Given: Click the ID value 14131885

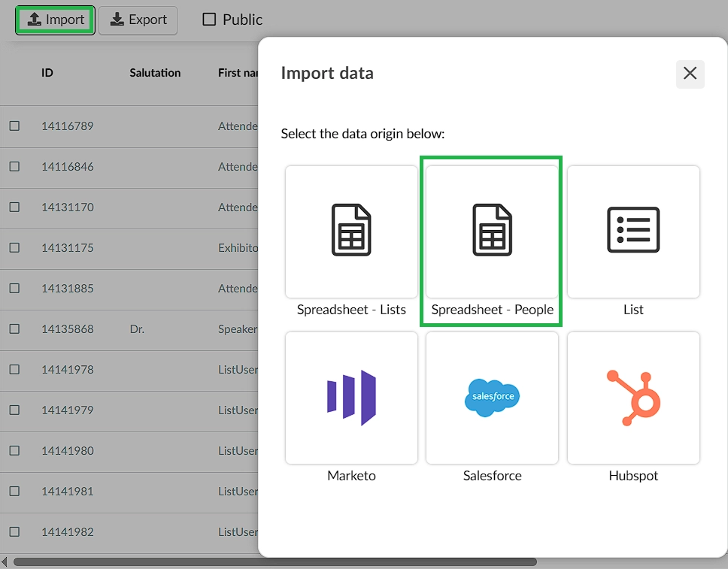Looking at the screenshot, I should coord(68,288).
